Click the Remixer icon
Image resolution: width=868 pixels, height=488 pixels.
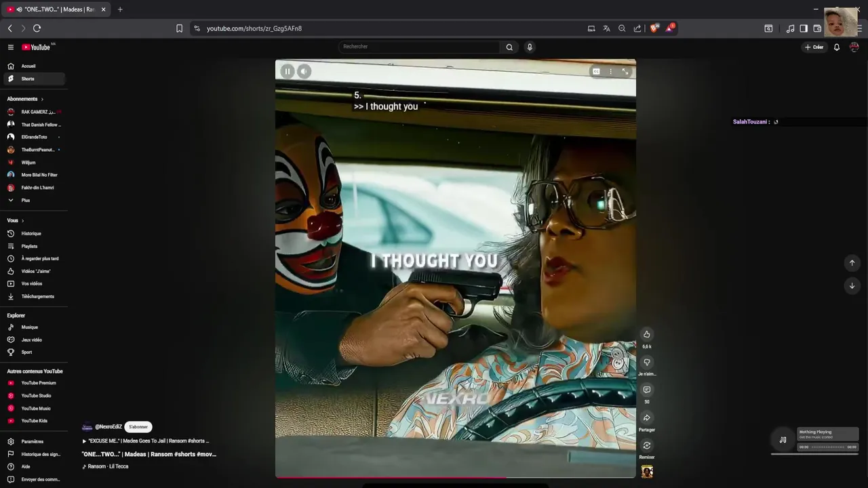pyautogui.click(x=647, y=445)
